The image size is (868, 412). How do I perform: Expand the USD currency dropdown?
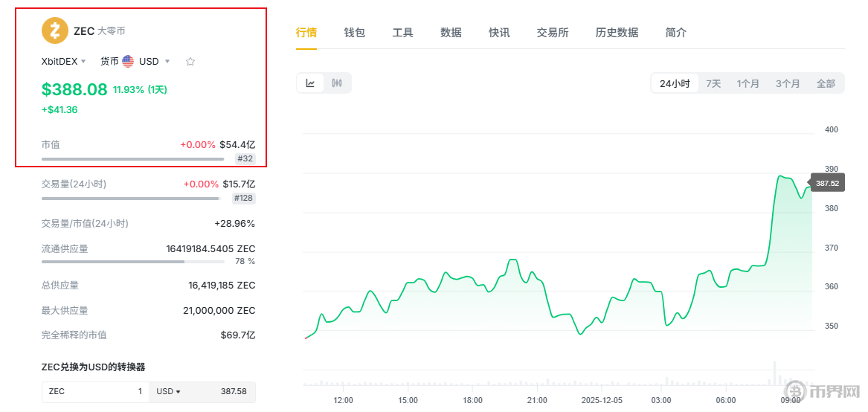155,61
